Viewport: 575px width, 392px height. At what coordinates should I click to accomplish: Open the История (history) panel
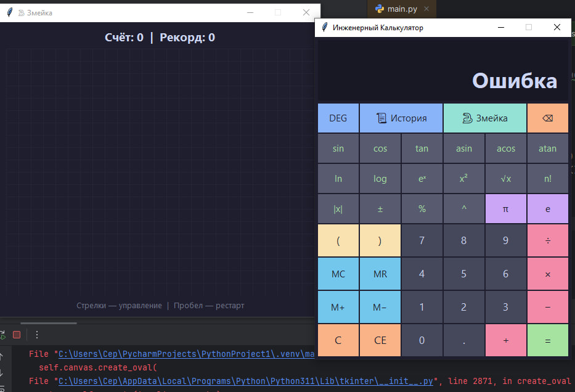(401, 118)
